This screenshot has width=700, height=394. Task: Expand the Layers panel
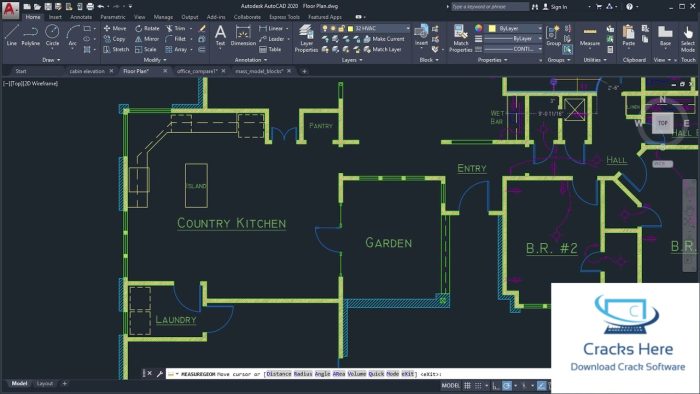[352, 60]
